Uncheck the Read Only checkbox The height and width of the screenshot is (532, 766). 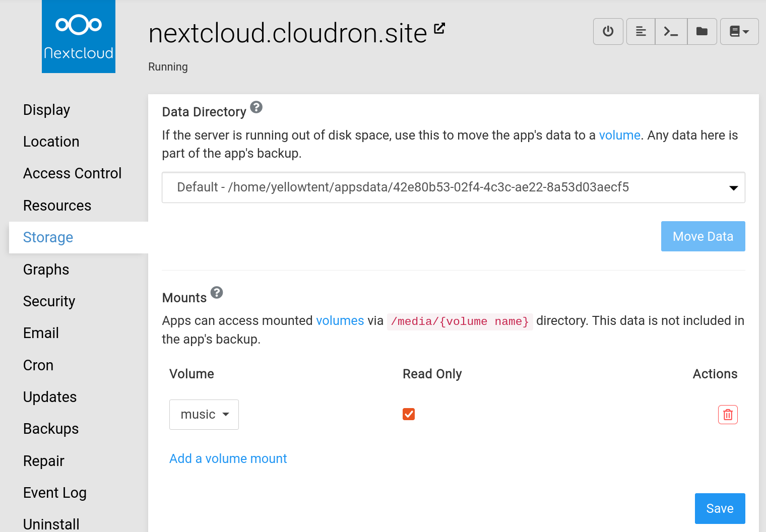(409, 414)
